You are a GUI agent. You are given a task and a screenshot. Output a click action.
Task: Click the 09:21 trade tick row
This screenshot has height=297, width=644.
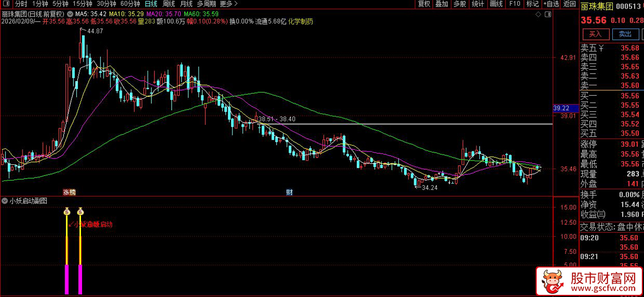coord(612,257)
